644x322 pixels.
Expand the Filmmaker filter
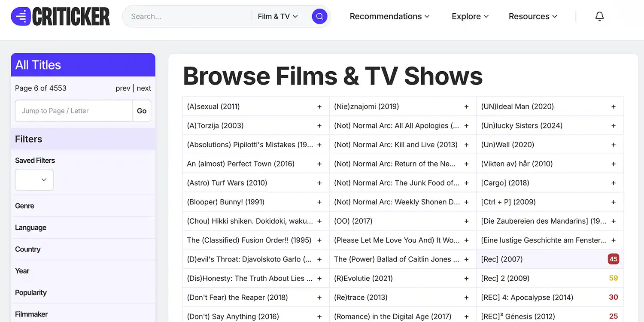83,314
